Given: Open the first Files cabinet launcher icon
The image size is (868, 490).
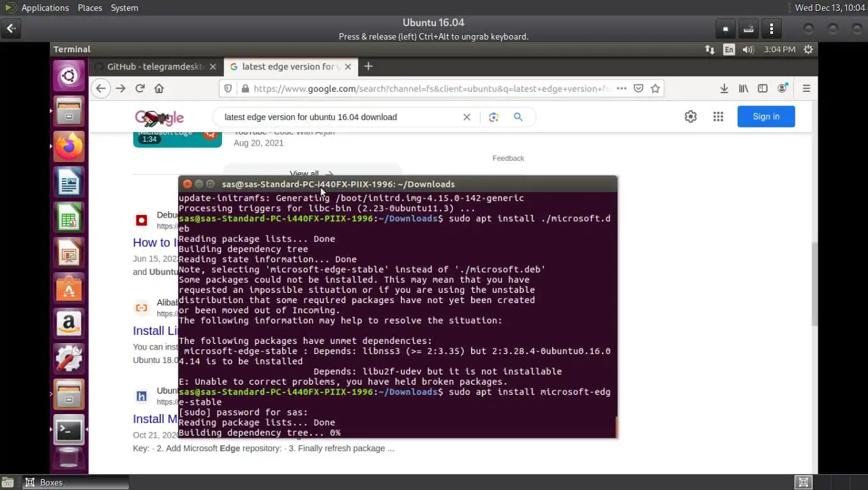Looking at the screenshot, I should 69,111.
